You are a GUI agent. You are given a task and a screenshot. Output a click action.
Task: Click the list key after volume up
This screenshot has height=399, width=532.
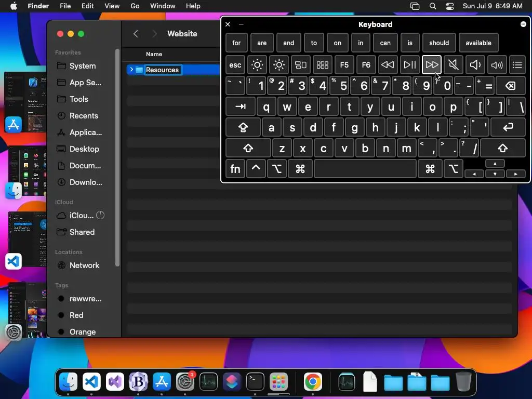[x=517, y=64]
